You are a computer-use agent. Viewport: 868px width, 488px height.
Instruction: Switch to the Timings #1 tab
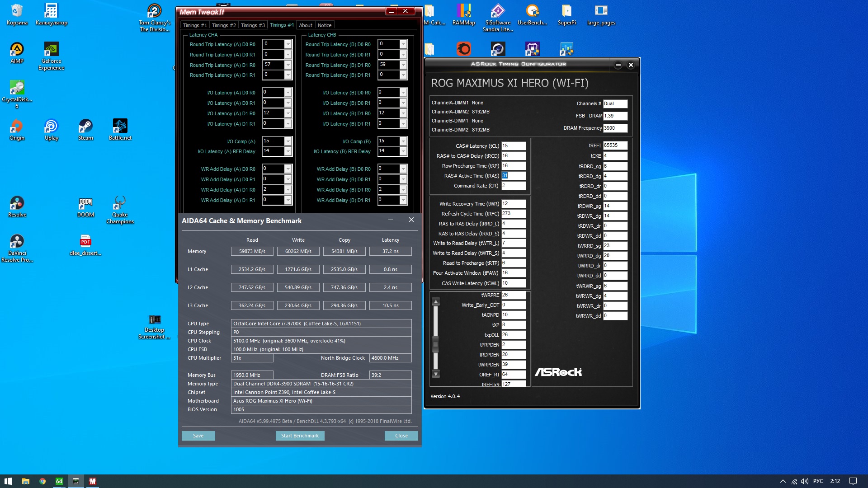[195, 25]
